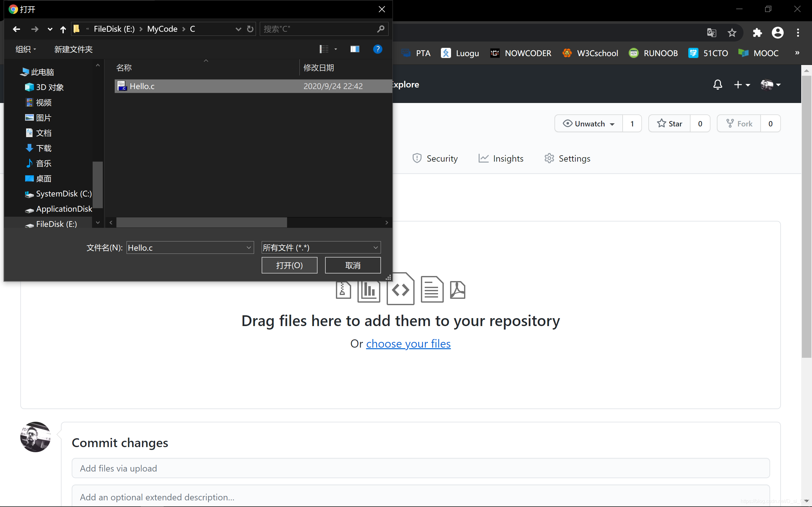The image size is (812, 507).
Task: Star the repository
Action: tap(669, 124)
